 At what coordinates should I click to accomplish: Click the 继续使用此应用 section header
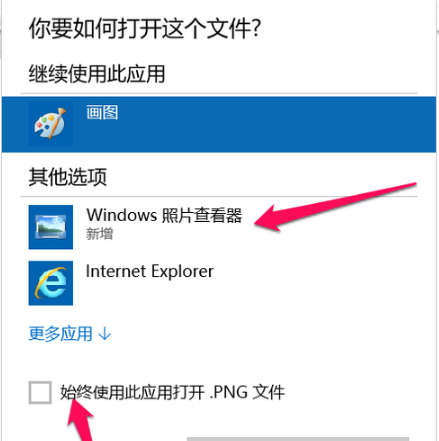[97, 74]
